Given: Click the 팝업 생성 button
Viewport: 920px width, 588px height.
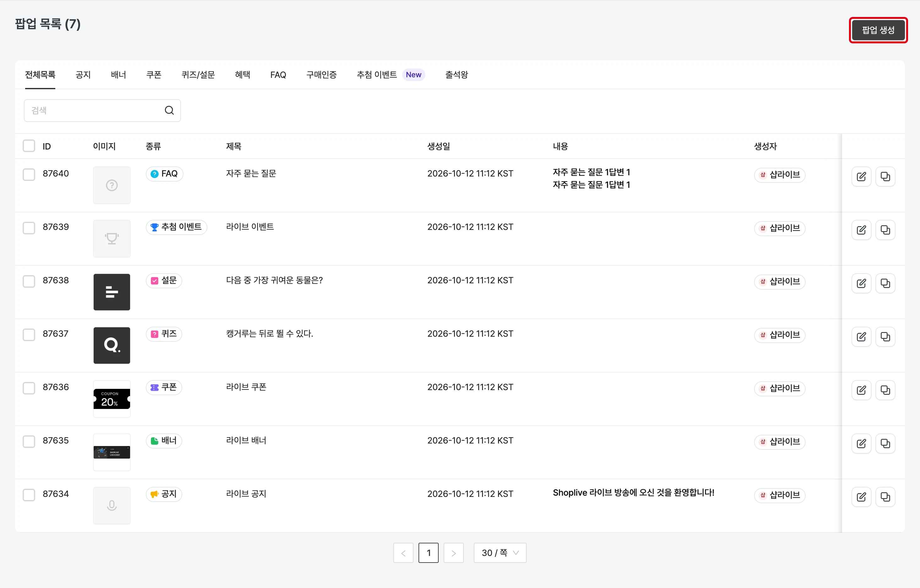Looking at the screenshot, I should [878, 30].
